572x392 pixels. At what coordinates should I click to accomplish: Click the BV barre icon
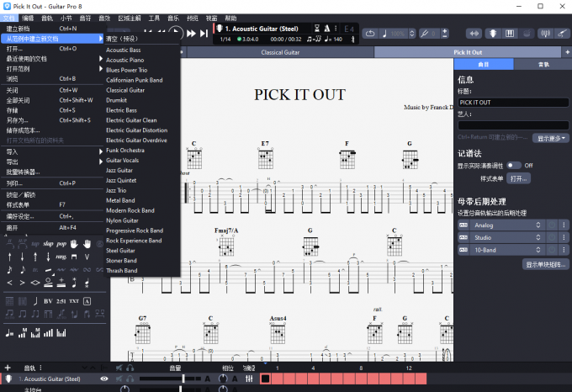(48, 300)
